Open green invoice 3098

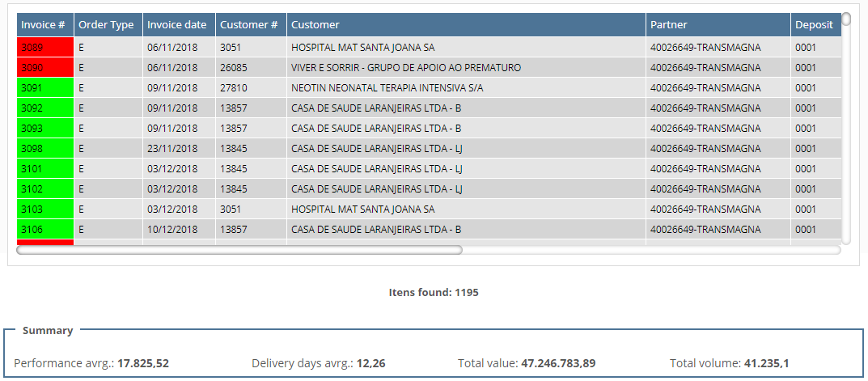(44, 149)
